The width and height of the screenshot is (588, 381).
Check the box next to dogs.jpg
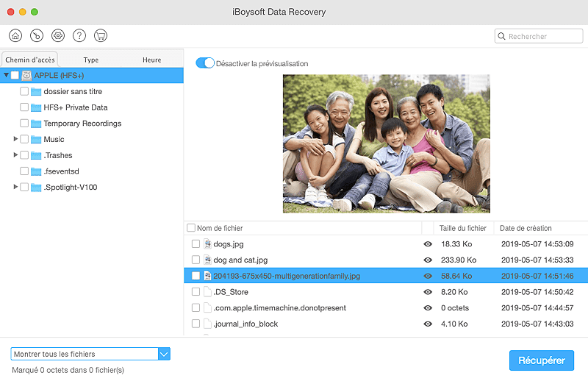point(196,244)
